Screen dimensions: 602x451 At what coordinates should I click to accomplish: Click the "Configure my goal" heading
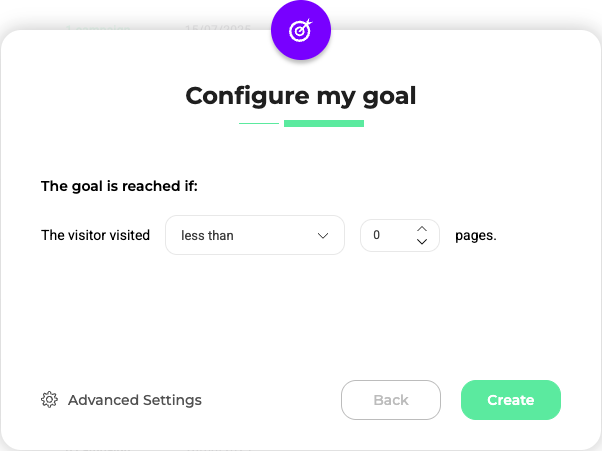301,96
